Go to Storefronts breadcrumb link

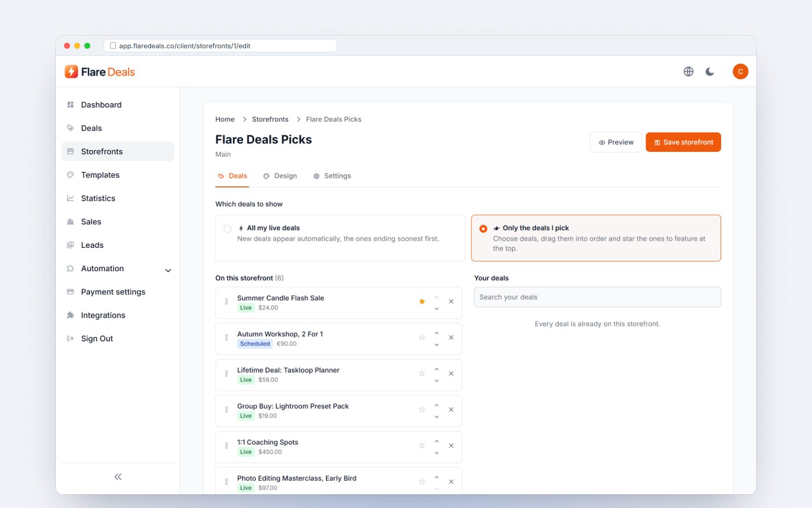270,119
